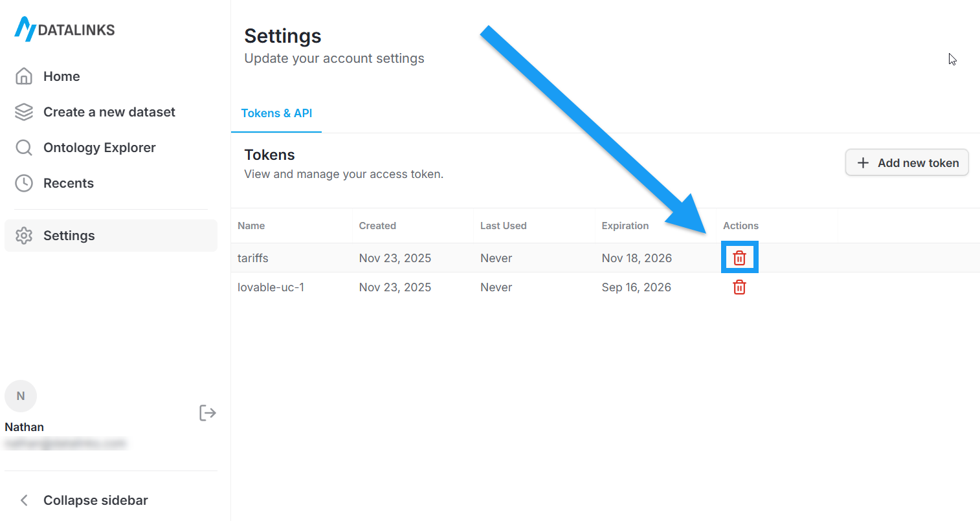
Task: Click Nathan's avatar circle
Action: 21,395
